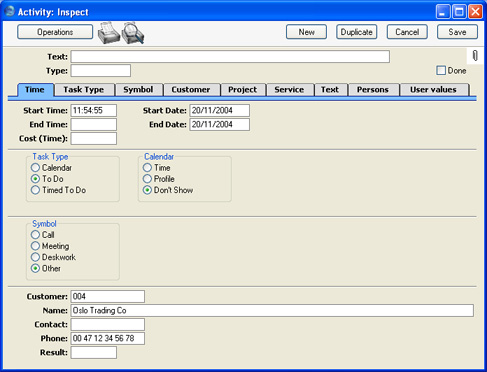The image size is (487, 372).
Task: Select Calendar task type radio button
Action: click(35, 168)
